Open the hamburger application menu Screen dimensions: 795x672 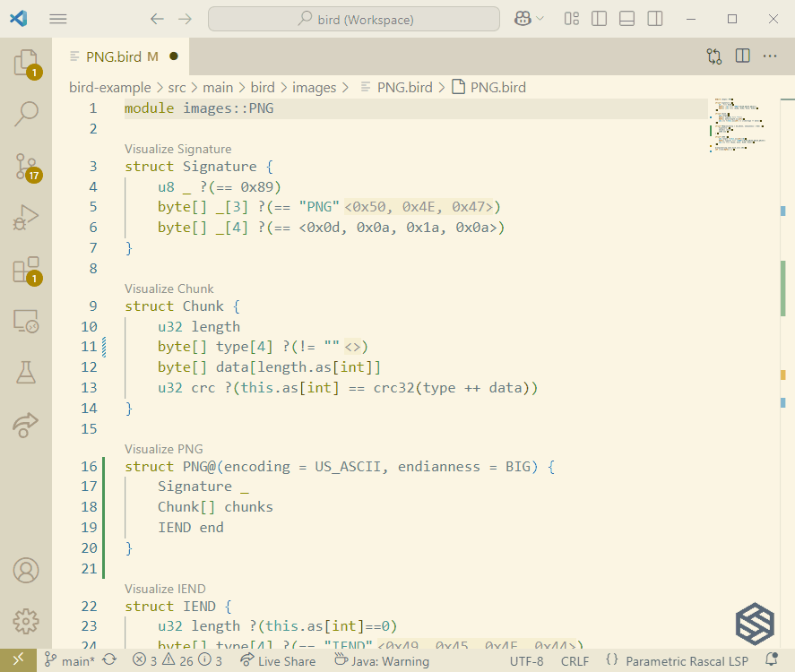pyautogui.click(x=57, y=19)
